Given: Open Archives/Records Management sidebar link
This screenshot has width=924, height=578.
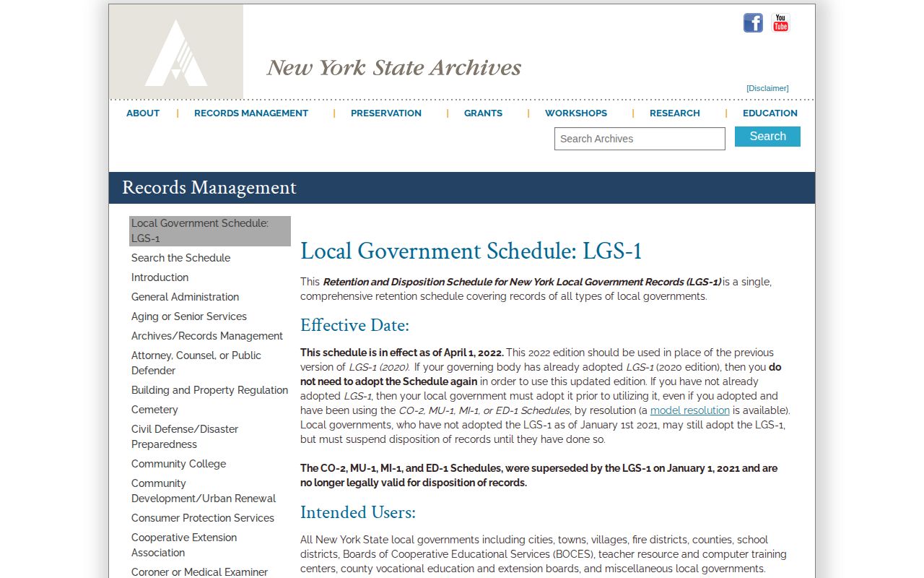Looking at the screenshot, I should pyautogui.click(x=207, y=336).
